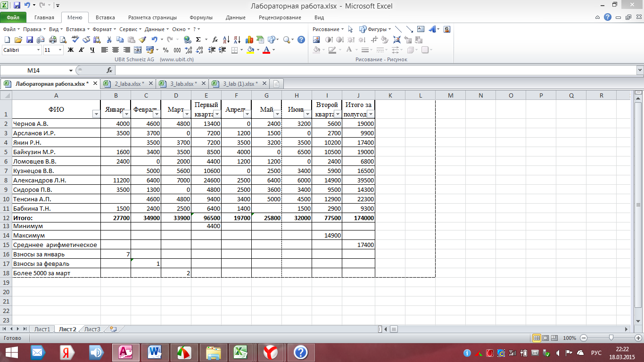This screenshot has height=362, width=644.
Task: Open the Разметка страницы ribbon tab
Action: (152, 17)
